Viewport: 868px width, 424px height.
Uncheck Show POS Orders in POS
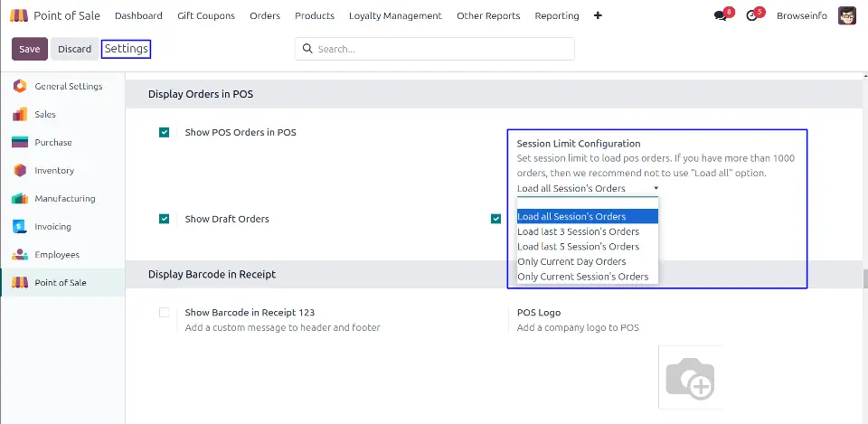(164, 132)
